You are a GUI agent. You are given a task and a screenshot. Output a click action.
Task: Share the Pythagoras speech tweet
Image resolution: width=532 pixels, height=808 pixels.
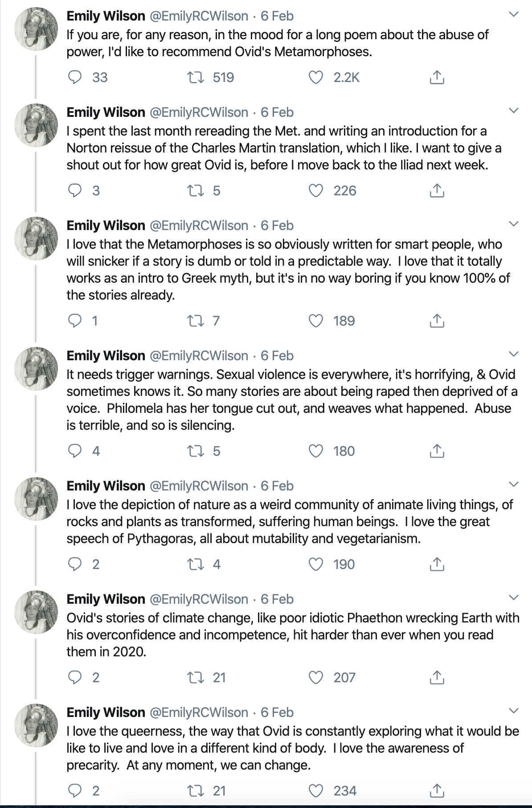(x=437, y=565)
